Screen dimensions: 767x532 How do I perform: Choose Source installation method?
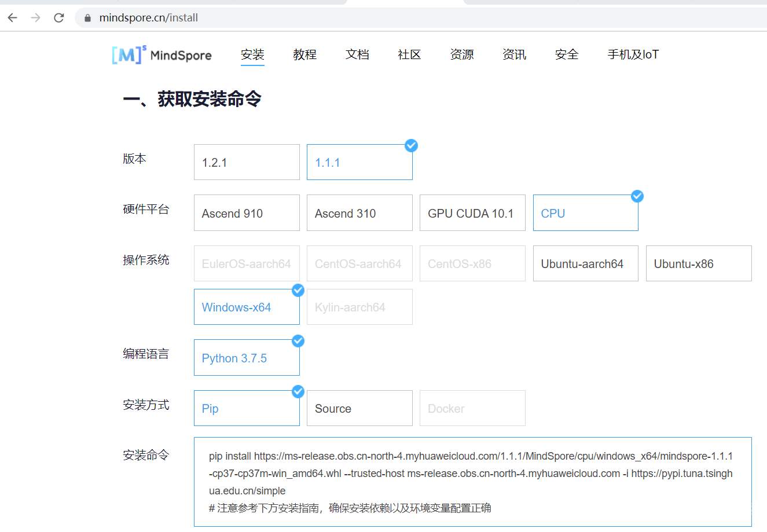pyautogui.click(x=359, y=408)
